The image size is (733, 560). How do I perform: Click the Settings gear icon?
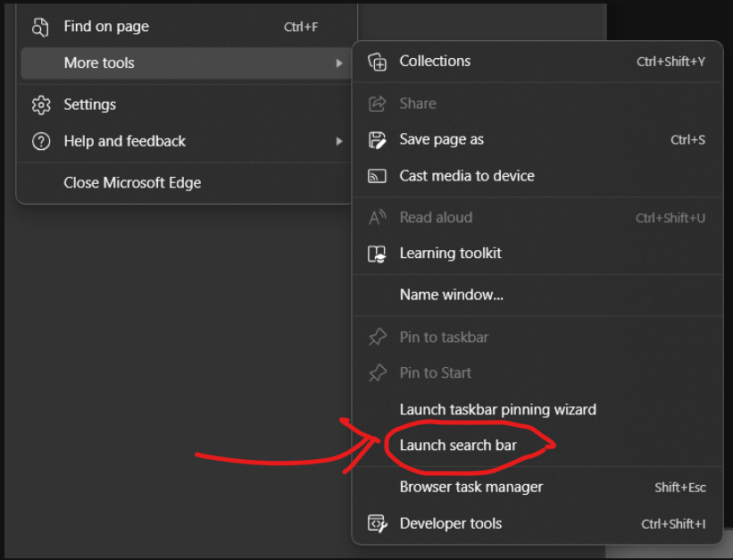pyautogui.click(x=41, y=104)
